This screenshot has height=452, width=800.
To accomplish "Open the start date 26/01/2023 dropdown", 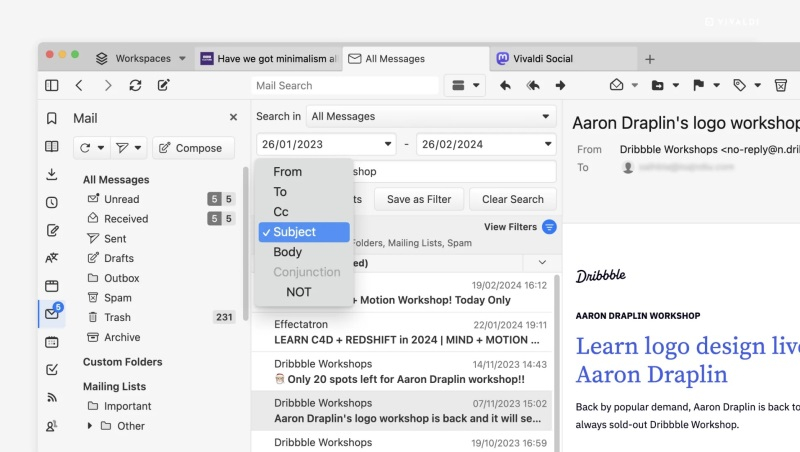I will click(x=326, y=144).
